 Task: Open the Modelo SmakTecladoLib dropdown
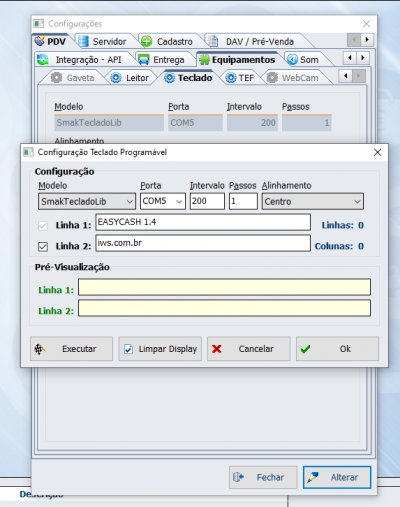(87, 201)
